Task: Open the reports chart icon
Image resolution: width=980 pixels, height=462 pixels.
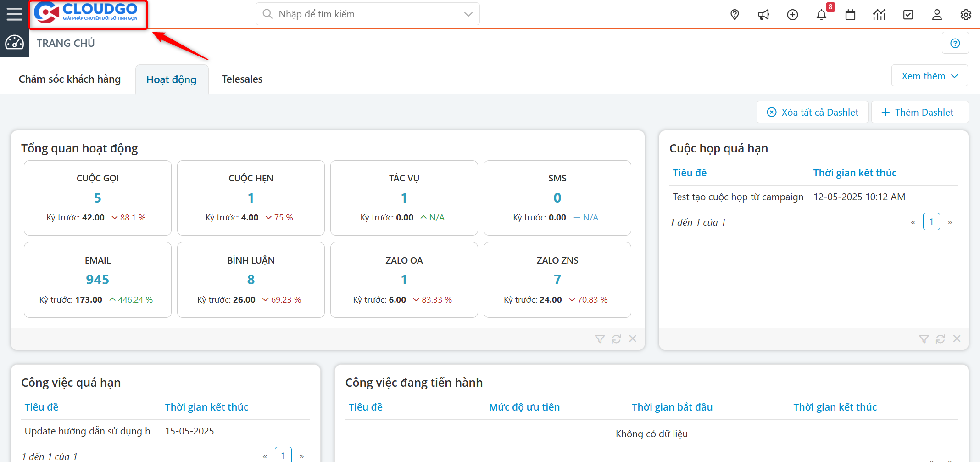Action: coord(879,15)
